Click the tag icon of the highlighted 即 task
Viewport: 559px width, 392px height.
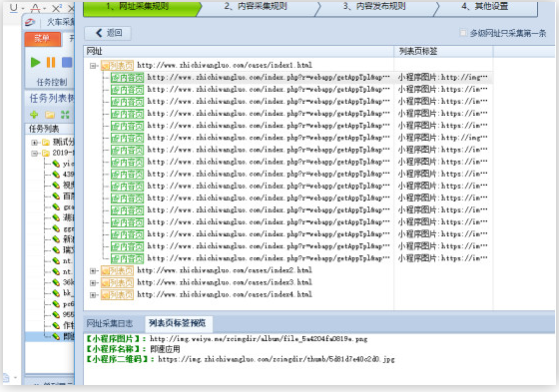click(56, 336)
